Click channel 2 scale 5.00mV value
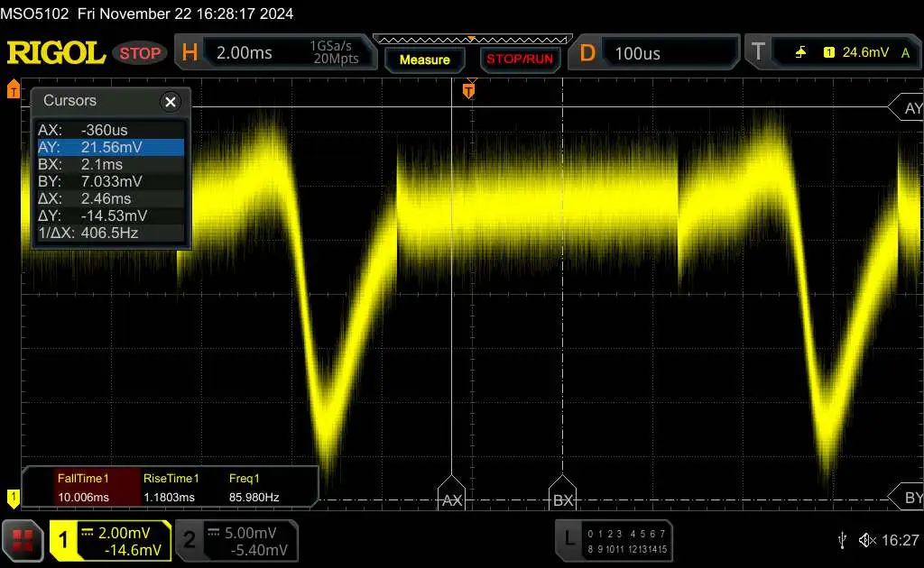 point(250,533)
